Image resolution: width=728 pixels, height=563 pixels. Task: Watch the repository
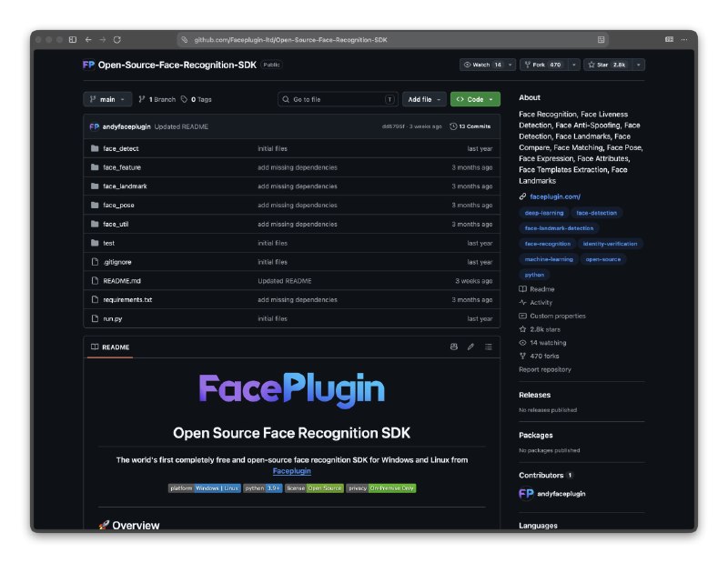tap(482, 65)
